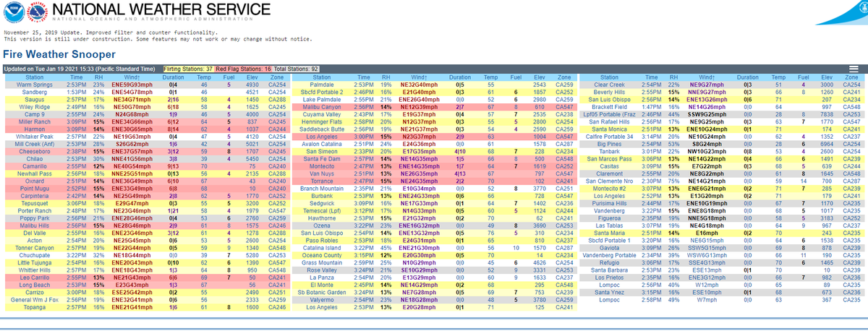Click the Santa Monica station
This screenshot has width=868, height=331.
tap(609, 128)
